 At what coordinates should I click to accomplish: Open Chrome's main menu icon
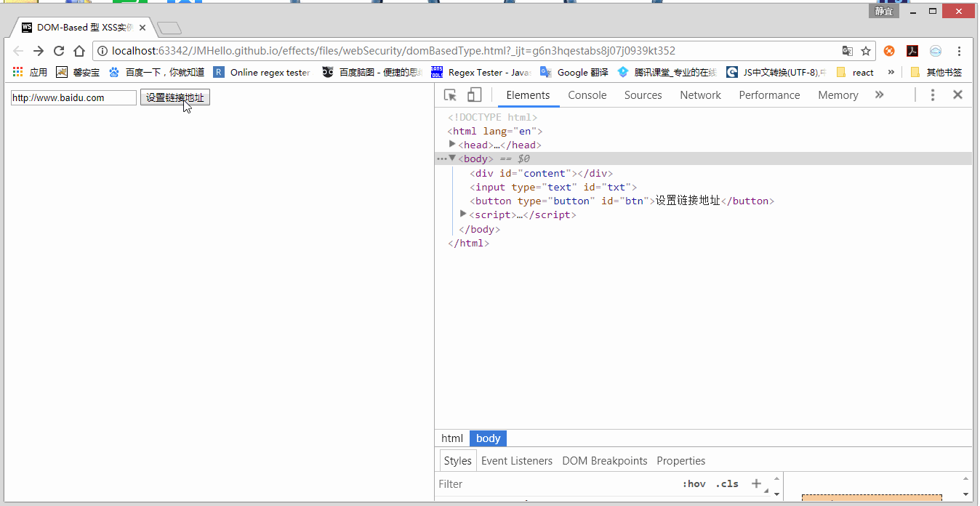(960, 51)
